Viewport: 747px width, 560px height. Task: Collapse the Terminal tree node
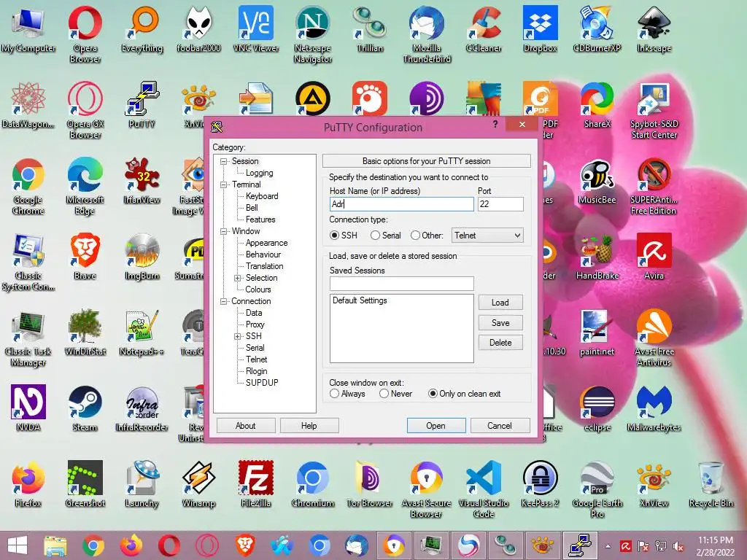pyautogui.click(x=223, y=184)
